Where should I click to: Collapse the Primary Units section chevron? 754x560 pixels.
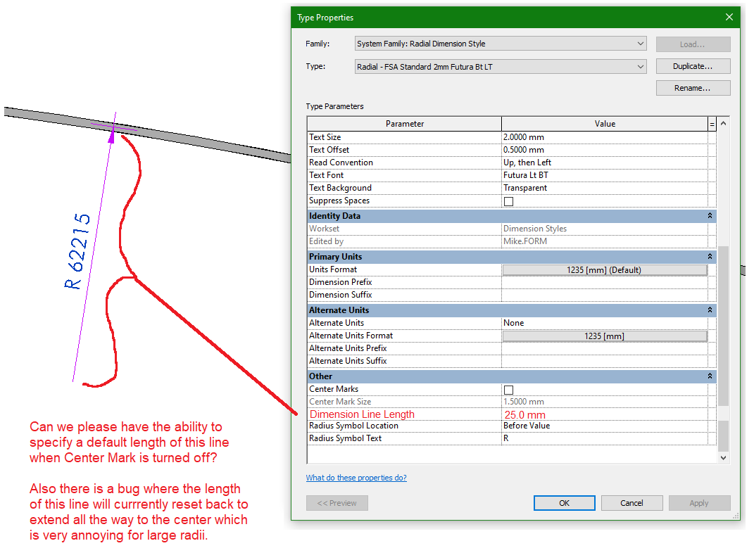pos(710,256)
